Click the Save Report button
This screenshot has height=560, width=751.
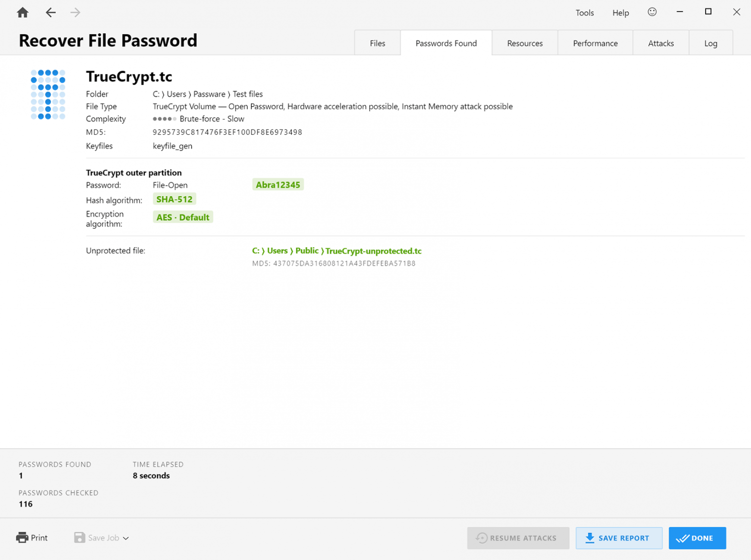[x=619, y=538]
